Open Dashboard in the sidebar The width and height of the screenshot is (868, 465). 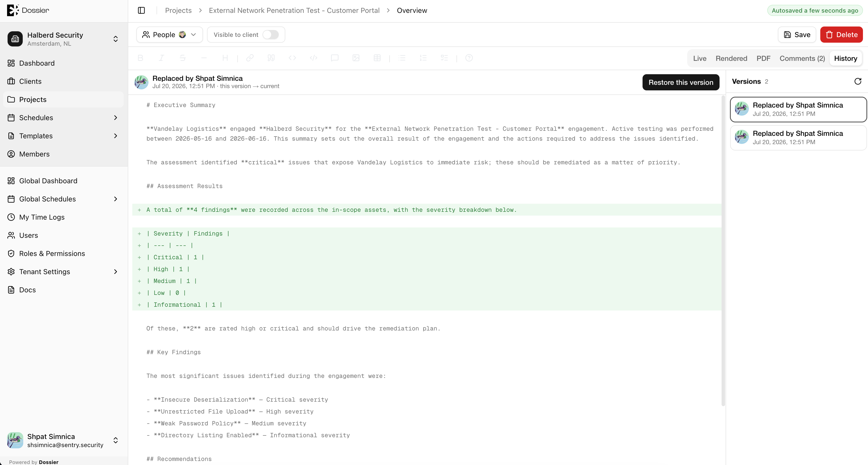(x=64, y=63)
